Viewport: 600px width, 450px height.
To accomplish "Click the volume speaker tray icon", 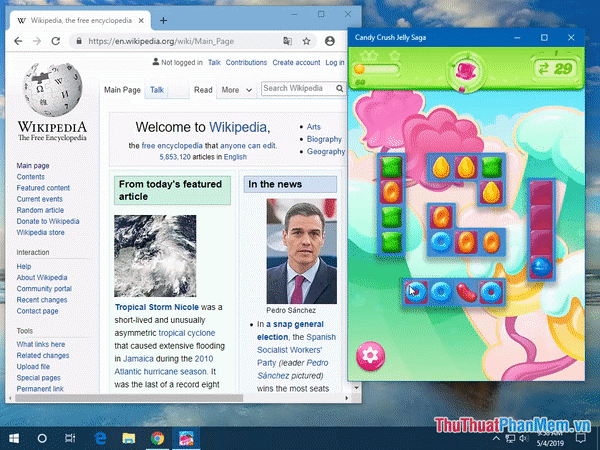I will 523,439.
